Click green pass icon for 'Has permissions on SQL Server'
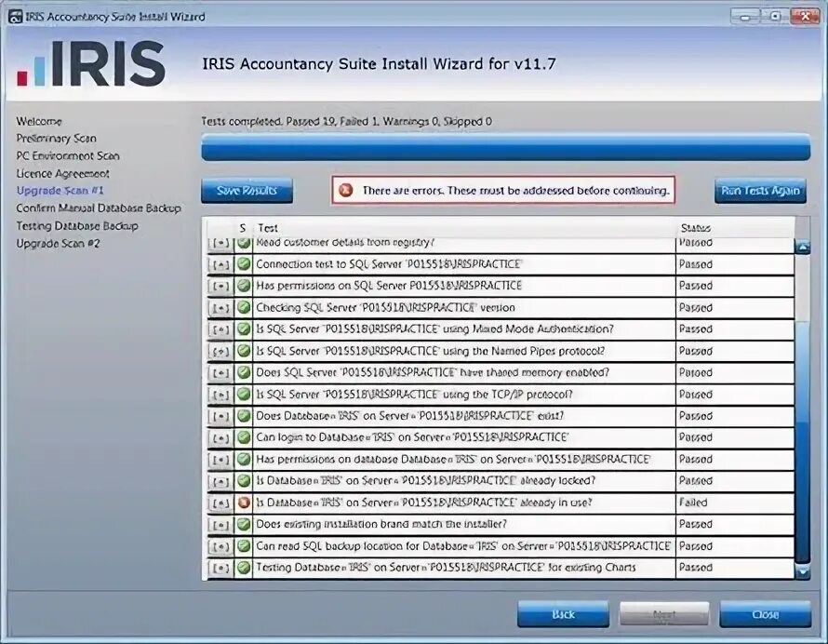Image resolution: width=828 pixels, height=644 pixels. pos(244,286)
